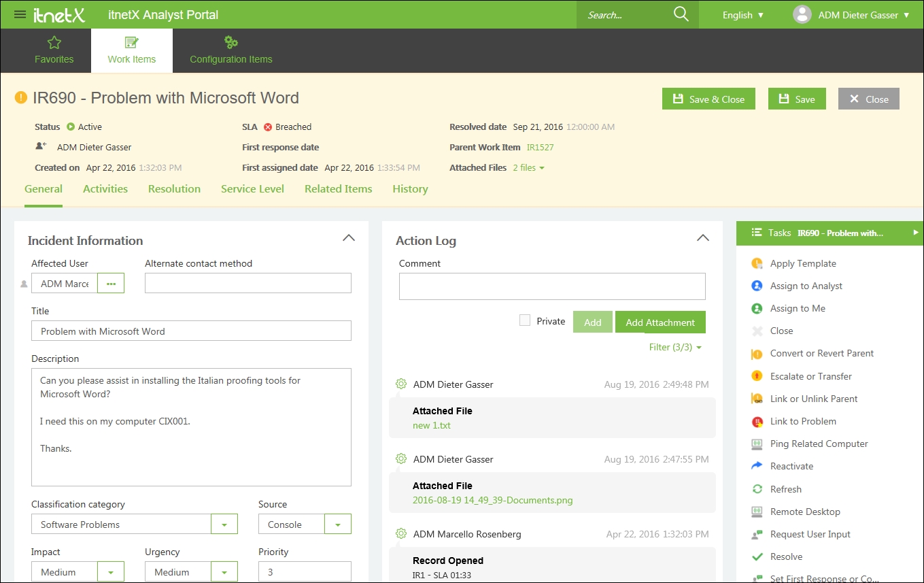Viewport: 924px width, 583px height.
Task: Click the user avatar icon
Action: click(x=802, y=14)
